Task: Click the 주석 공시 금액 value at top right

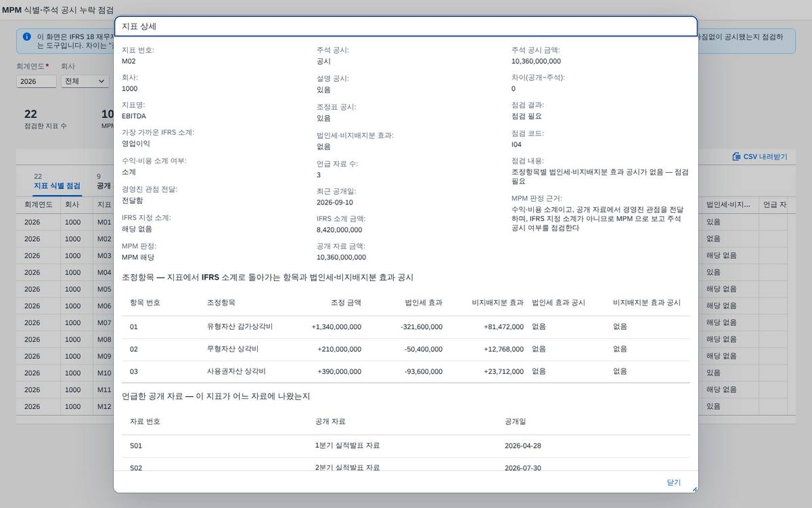Action: click(x=536, y=61)
